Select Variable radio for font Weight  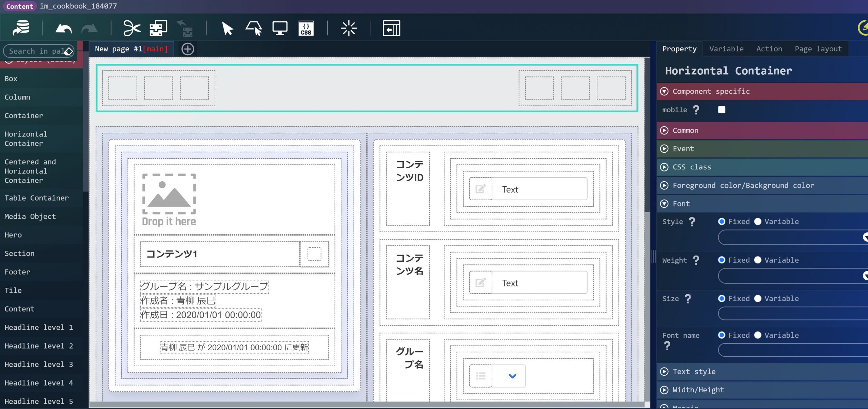(x=758, y=260)
